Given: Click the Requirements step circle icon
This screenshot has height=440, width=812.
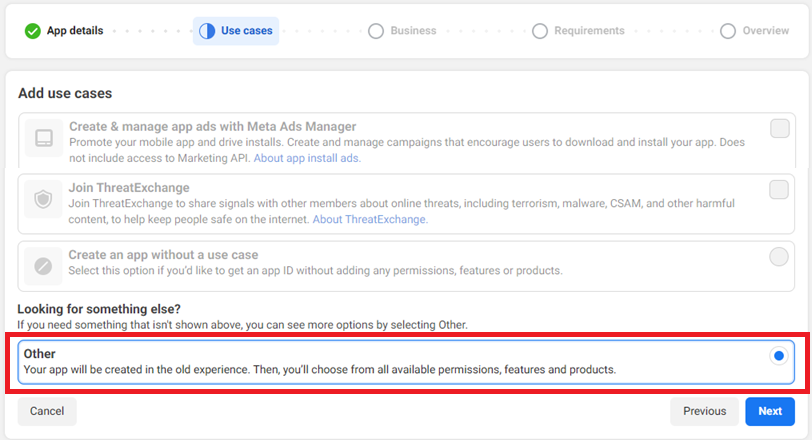Looking at the screenshot, I should click(x=540, y=31).
